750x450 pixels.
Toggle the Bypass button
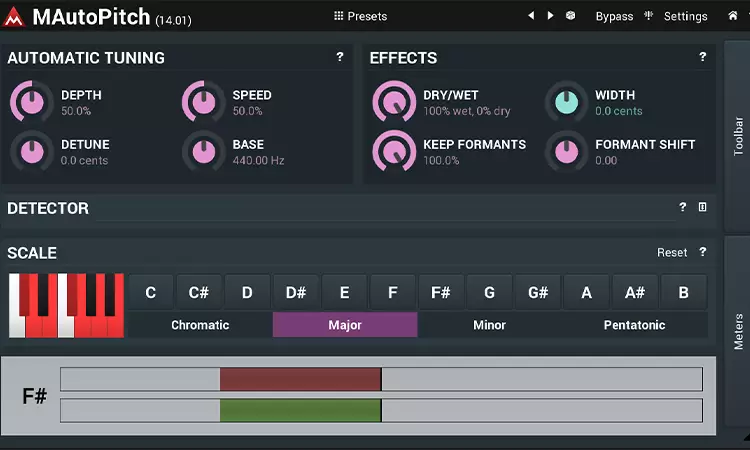click(614, 16)
